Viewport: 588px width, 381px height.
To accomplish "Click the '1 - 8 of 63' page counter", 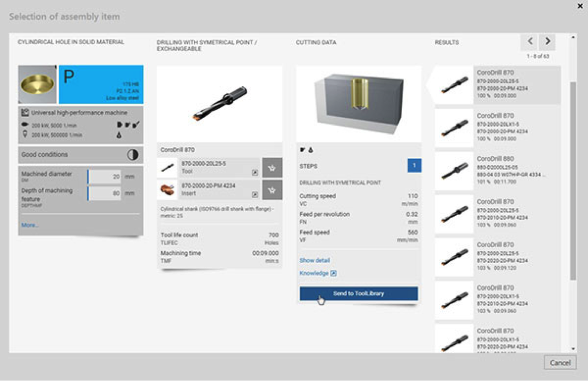I will pos(538,56).
